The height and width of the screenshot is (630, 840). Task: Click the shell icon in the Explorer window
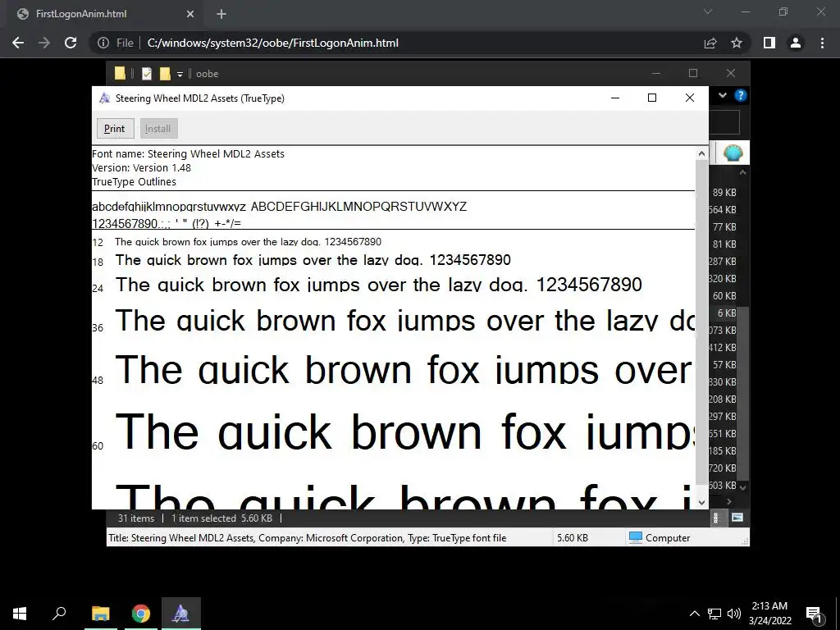(733, 153)
